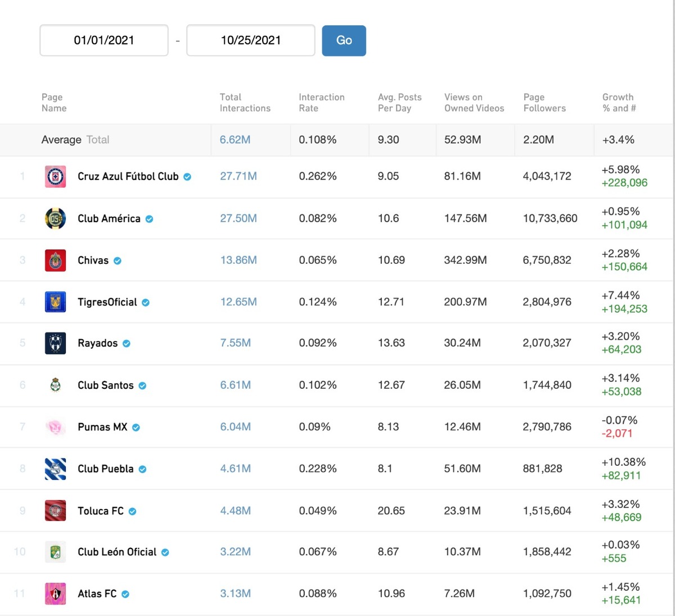The width and height of the screenshot is (675, 616).
Task: Click the end date field 10/25/2021
Action: tap(251, 41)
